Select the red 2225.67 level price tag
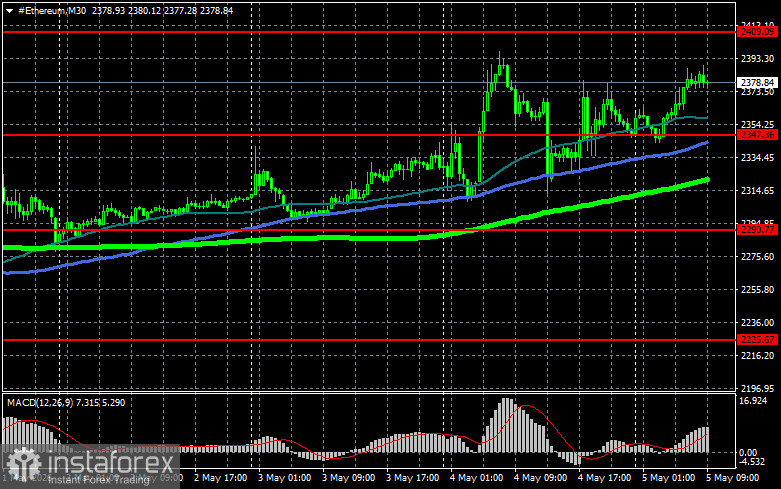The height and width of the screenshot is (489, 781). (757, 340)
